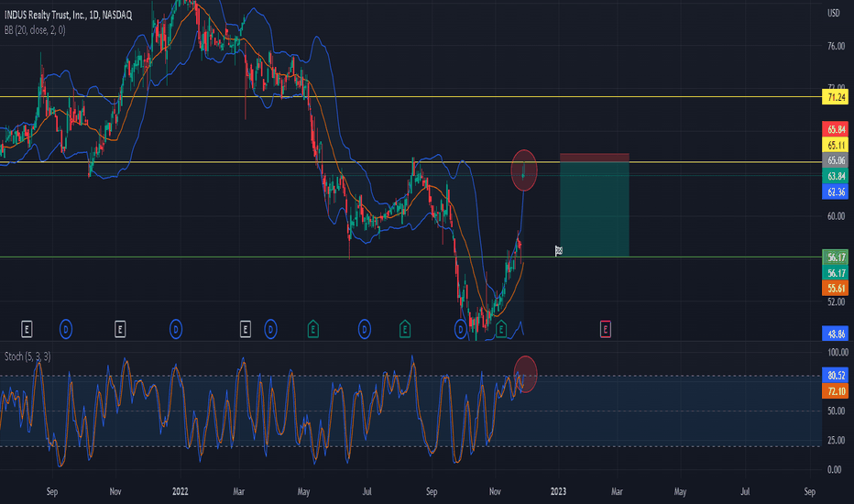The width and height of the screenshot is (854, 504).
Task: Open the dividend D marker above Jul 2022
Action: (365, 329)
